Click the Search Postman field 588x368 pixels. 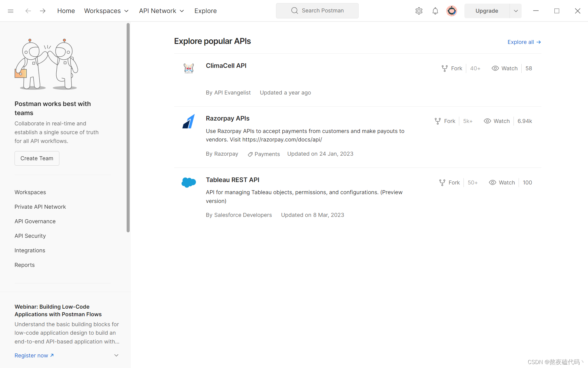317,11
